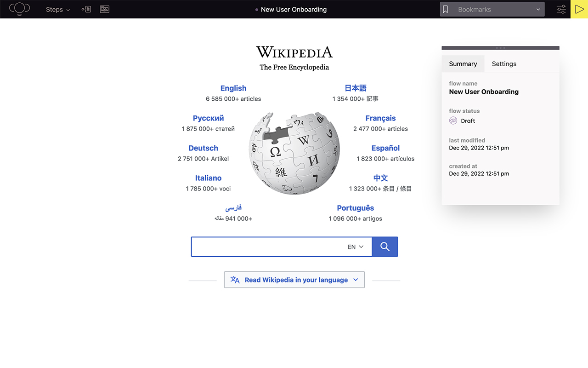This screenshot has height=368, width=588.
Task: Open the Español Wikipedia link
Action: 385,148
